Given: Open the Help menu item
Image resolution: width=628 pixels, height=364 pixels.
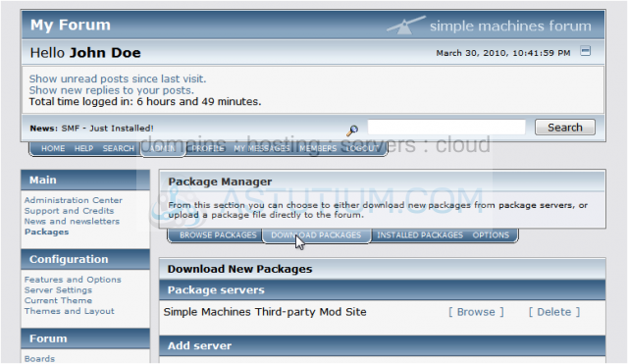Looking at the screenshot, I should pyautogui.click(x=83, y=148).
